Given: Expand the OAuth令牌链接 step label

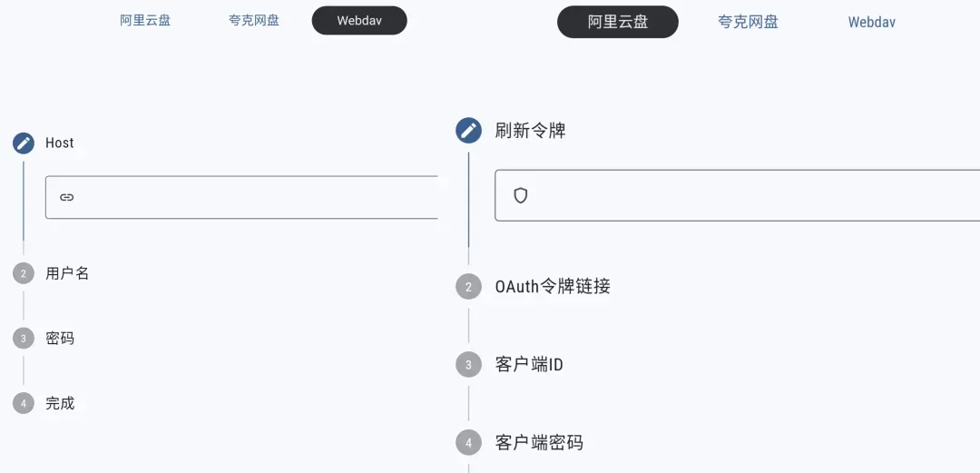Looking at the screenshot, I should [553, 287].
